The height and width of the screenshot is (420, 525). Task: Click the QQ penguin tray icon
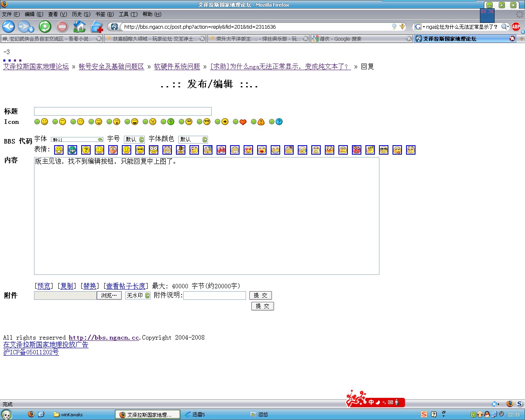487,414
